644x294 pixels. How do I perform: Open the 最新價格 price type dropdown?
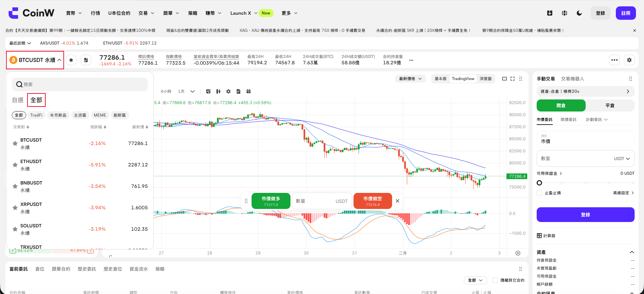click(x=411, y=79)
